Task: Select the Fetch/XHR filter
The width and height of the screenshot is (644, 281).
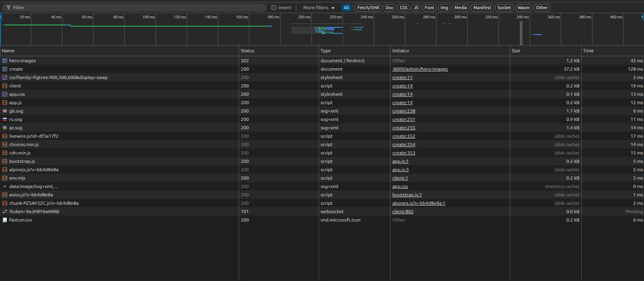Action: pos(368,8)
